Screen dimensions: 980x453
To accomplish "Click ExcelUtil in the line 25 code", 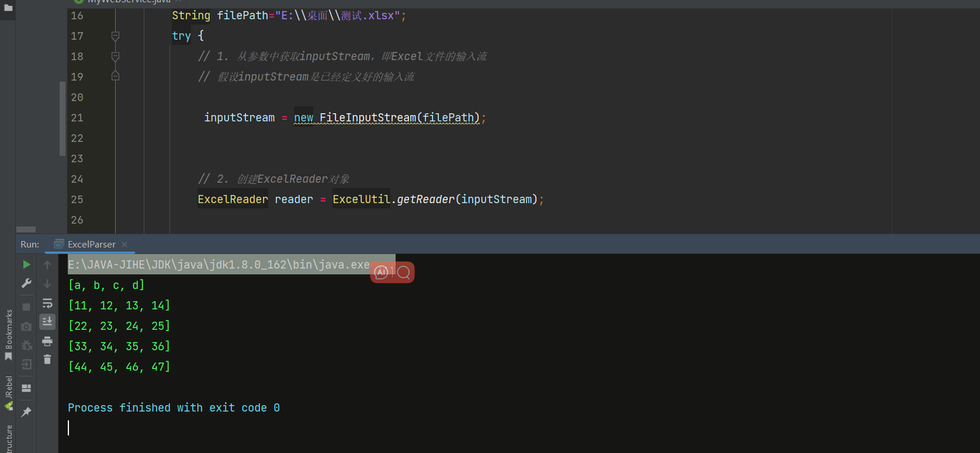I will [x=361, y=200].
